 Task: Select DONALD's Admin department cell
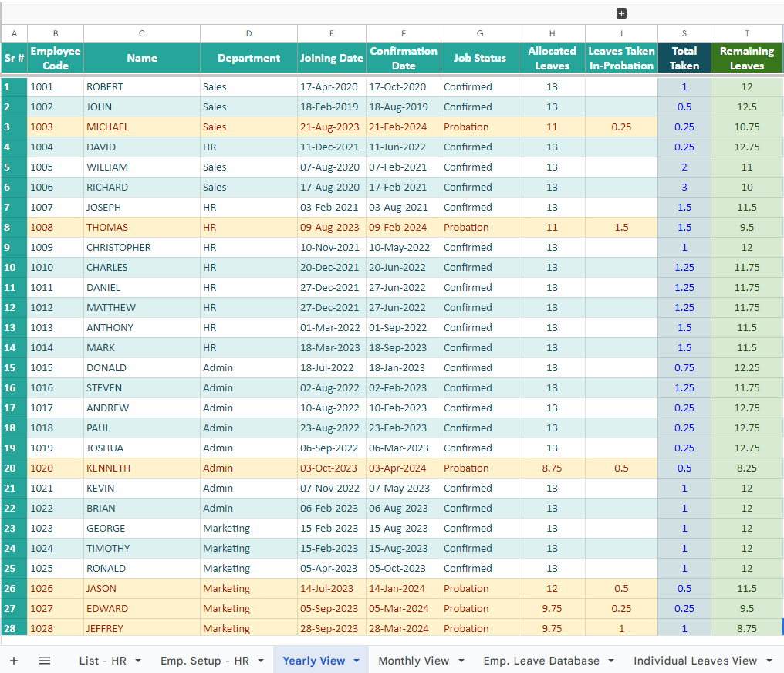(x=248, y=368)
